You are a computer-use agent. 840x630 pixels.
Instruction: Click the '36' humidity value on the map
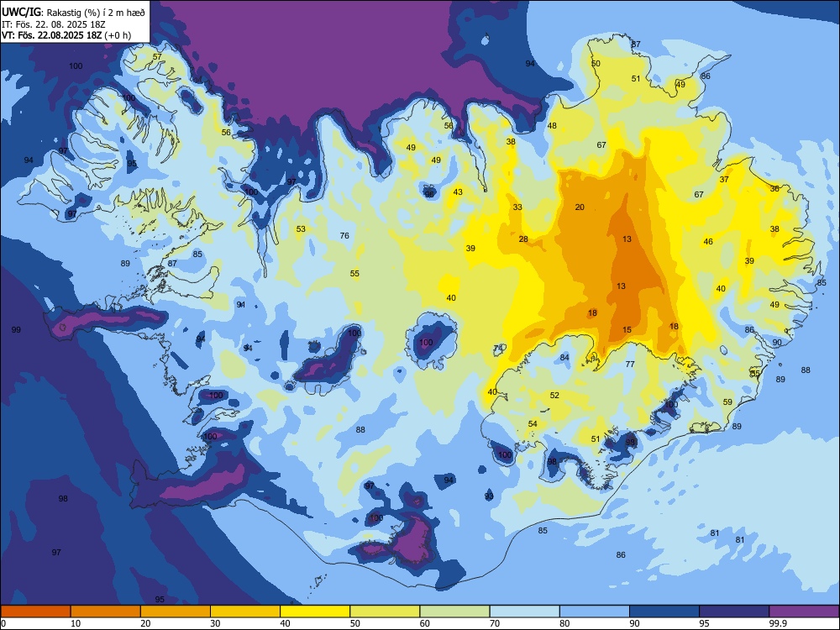774,188
